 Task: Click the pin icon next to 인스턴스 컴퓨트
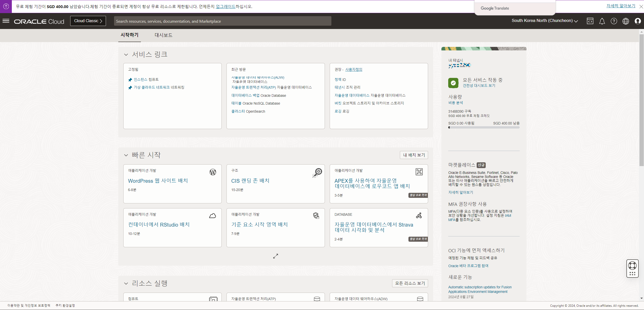tap(130, 80)
